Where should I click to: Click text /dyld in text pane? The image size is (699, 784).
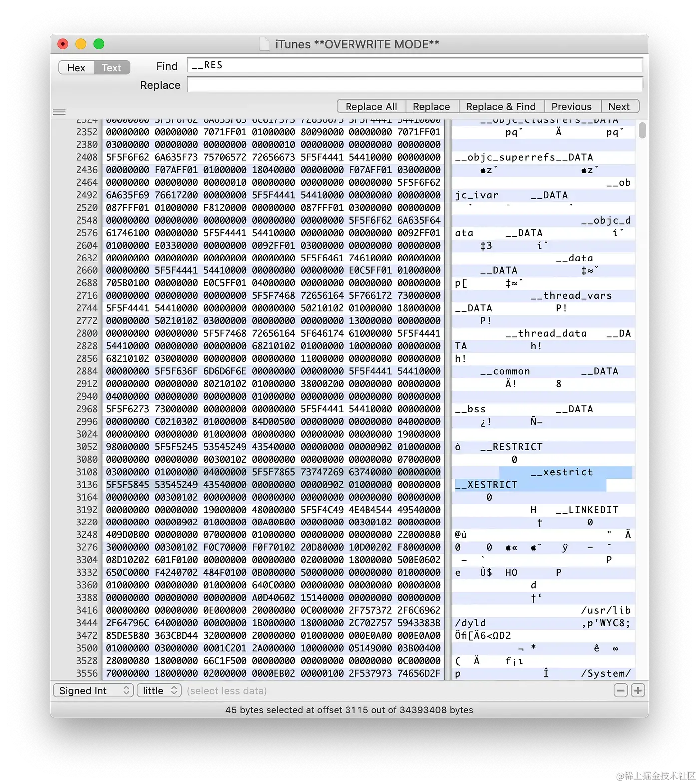coord(470,623)
